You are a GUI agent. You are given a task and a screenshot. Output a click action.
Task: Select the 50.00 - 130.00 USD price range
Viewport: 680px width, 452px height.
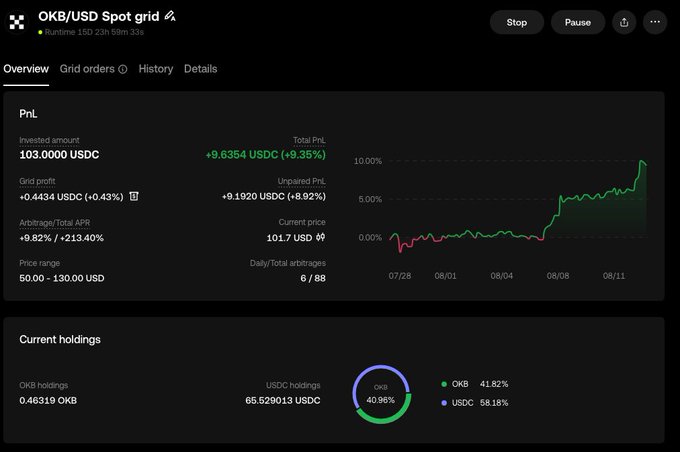tap(62, 278)
